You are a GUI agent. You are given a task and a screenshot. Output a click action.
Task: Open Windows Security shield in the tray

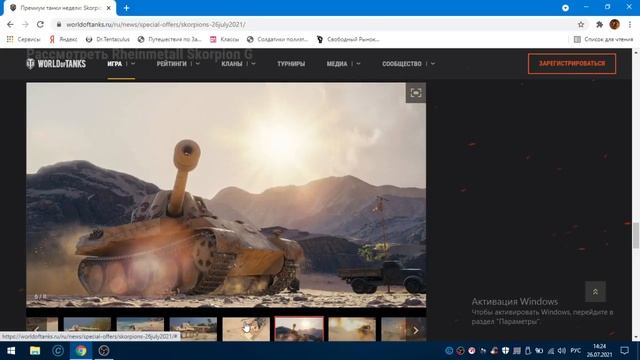(505, 351)
